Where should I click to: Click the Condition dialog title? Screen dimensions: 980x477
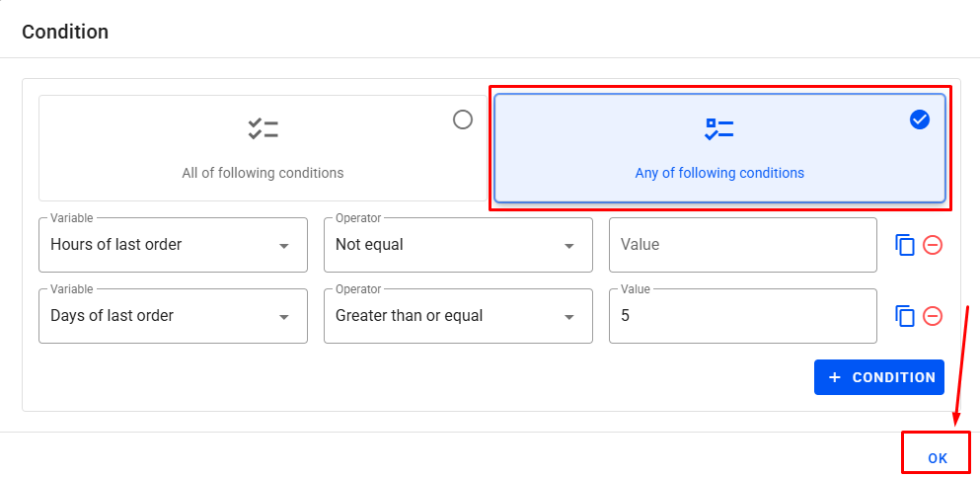point(65,32)
